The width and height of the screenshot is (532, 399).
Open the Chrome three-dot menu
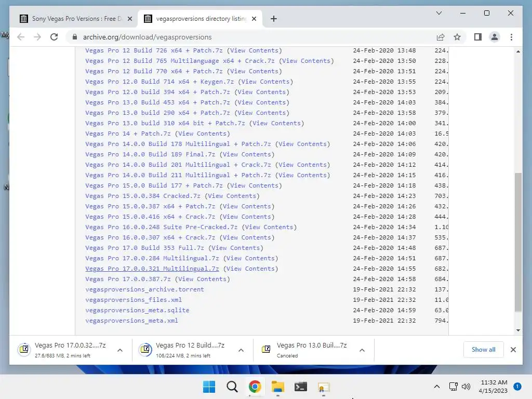coord(511,37)
